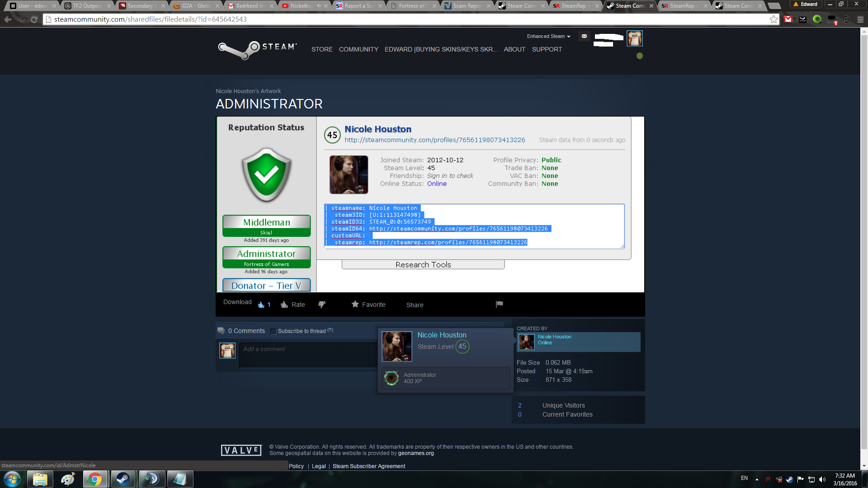
Task: Open the Gmail extension icon
Action: (x=788, y=19)
